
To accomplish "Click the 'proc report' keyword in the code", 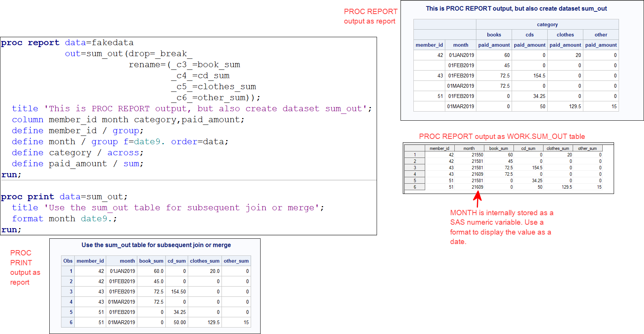I will pyautogui.click(x=30, y=43).
